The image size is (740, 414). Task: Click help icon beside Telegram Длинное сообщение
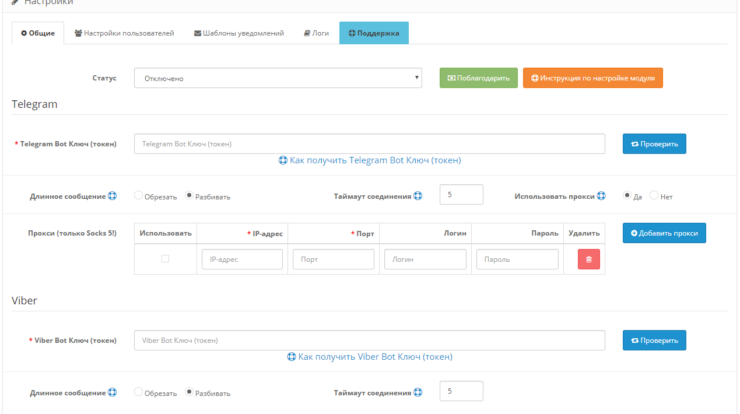point(112,196)
